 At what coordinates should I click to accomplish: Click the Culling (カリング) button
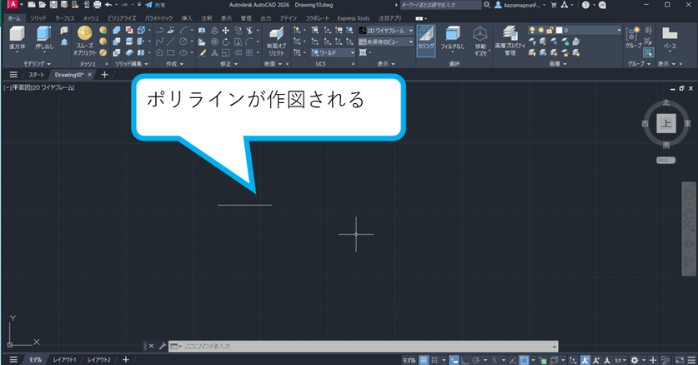coord(426,40)
